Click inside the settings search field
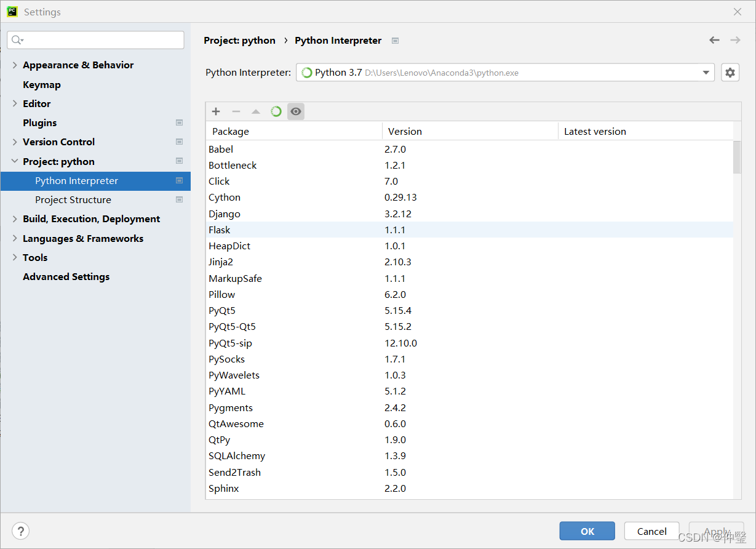Image resolution: width=756 pixels, height=549 pixels. coord(95,39)
